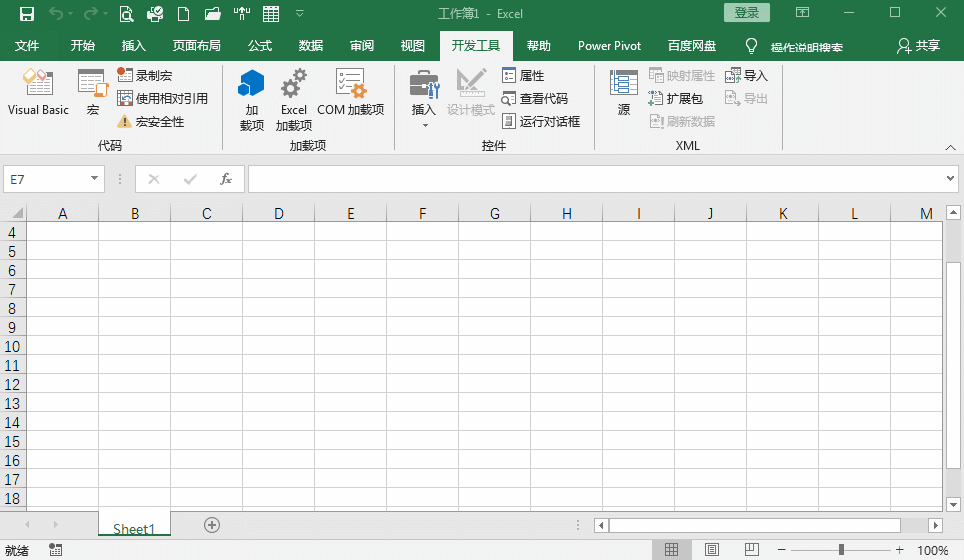
Task: Expand the Name Box dropdown
Action: [x=94, y=179]
